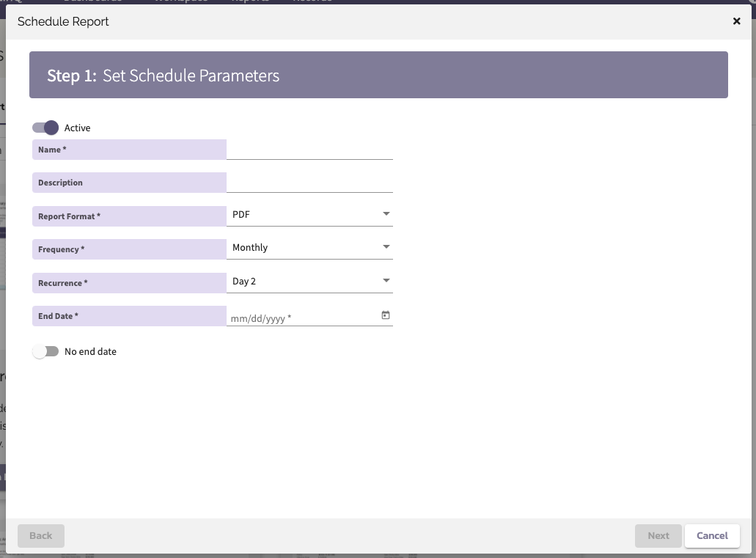
Task: Click the Description input field
Action: 308,183
